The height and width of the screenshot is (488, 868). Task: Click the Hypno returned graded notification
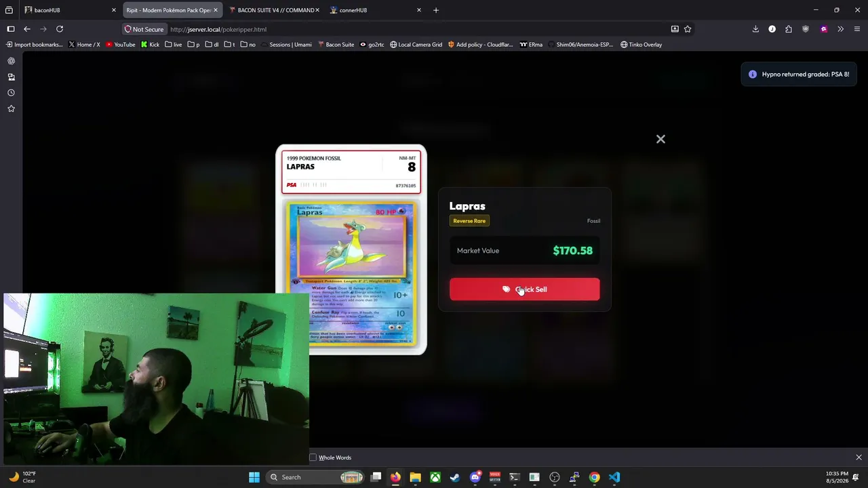(x=799, y=75)
